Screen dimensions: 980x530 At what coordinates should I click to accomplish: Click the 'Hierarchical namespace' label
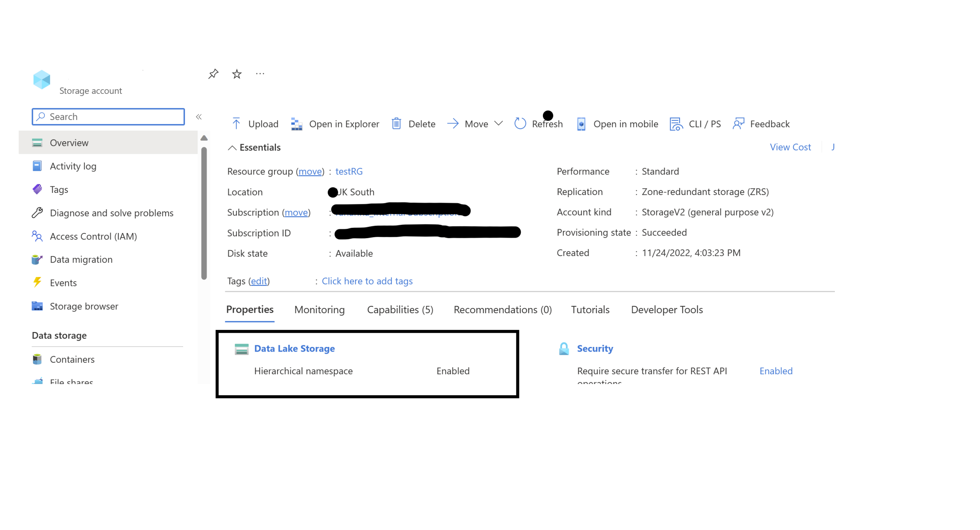coord(303,371)
